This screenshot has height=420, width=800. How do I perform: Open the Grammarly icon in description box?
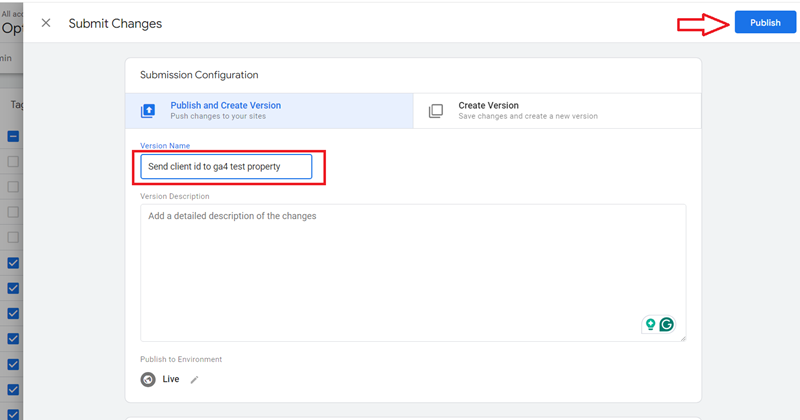point(666,325)
